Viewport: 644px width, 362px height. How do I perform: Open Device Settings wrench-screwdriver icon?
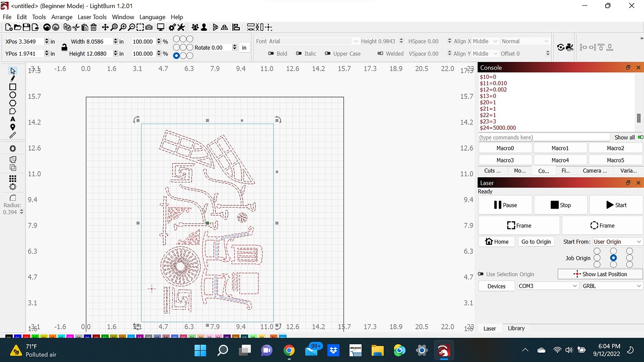pyautogui.click(x=181, y=28)
